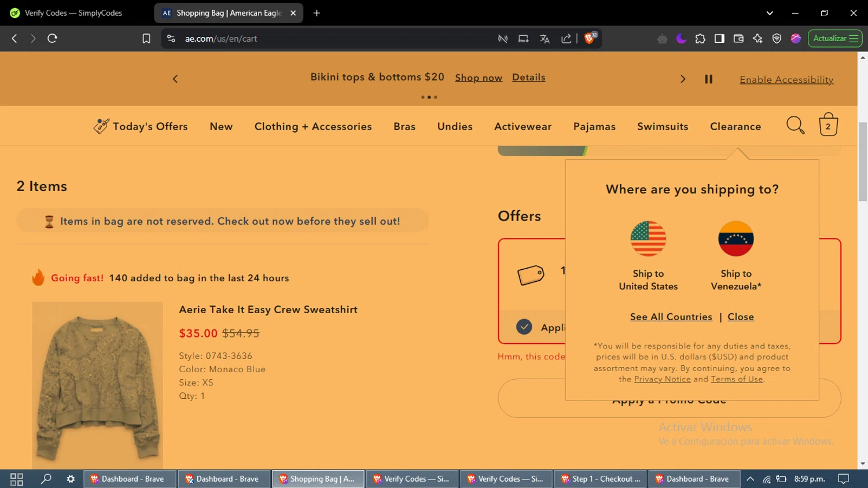This screenshot has height=488, width=868.
Task: Open the shopping bag icon with 2 items
Action: click(x=828, y=124)
